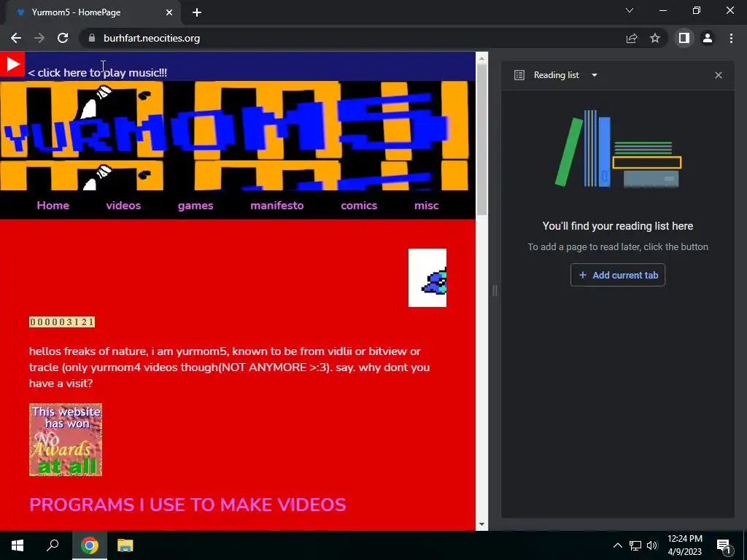The height and width of the screenshot is (560, 747).
Task: Click the PROGRAMS I USE TO MAKE VIDEOS heading
Action: tap(187, 505)
